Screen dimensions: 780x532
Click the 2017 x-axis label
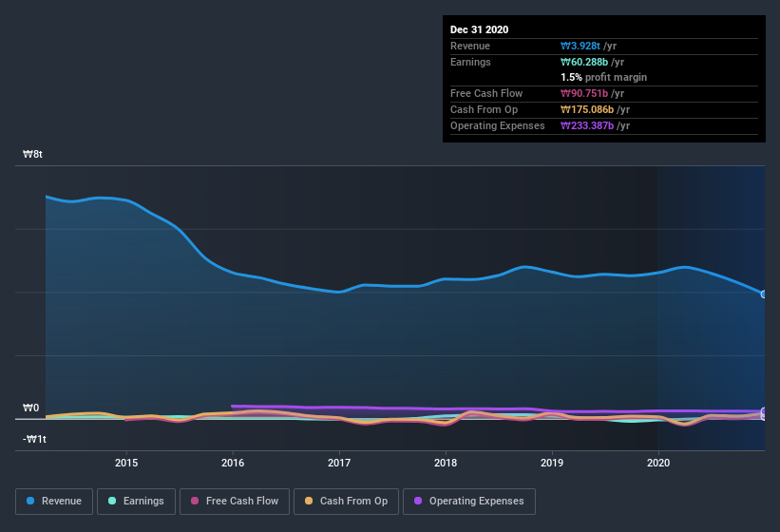pos(339,463)
